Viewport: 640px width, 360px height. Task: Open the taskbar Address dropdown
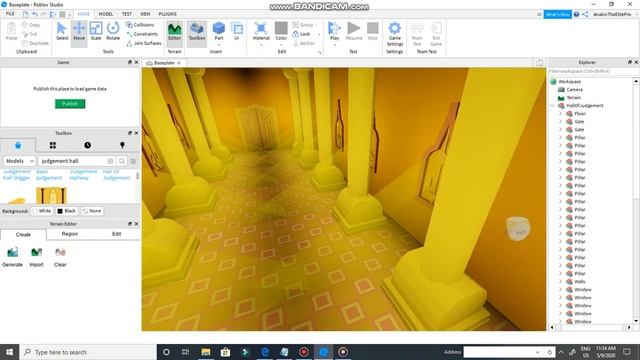pyautogui.click(x=538, y=352)
